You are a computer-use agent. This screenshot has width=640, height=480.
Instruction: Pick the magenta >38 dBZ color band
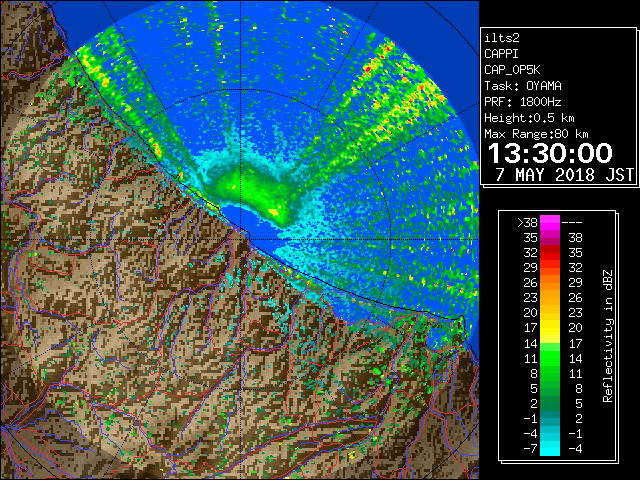(550, 223)
